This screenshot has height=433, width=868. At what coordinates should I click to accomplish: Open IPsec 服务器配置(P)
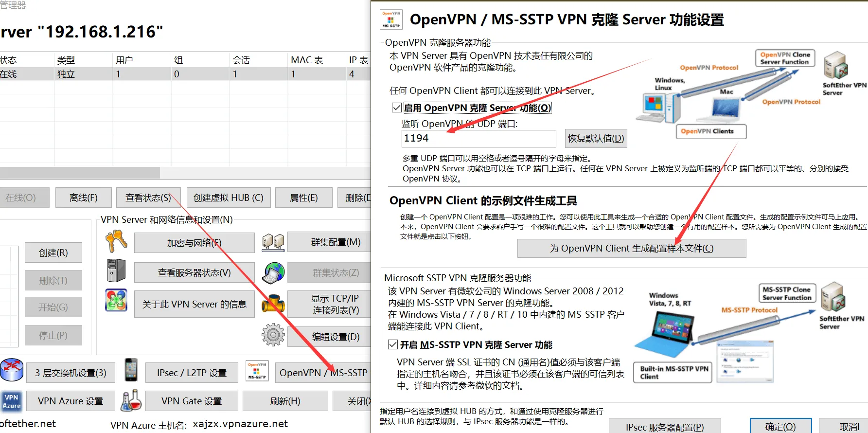click(x=665, y=427)
